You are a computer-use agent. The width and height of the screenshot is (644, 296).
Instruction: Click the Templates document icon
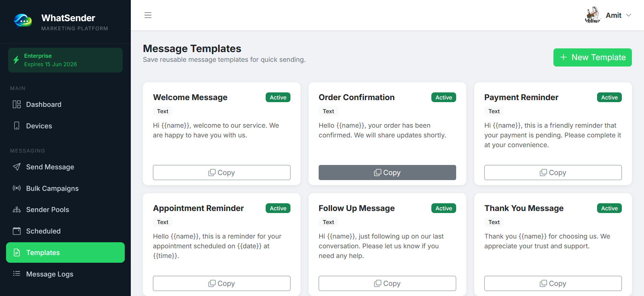click(17, 253)
